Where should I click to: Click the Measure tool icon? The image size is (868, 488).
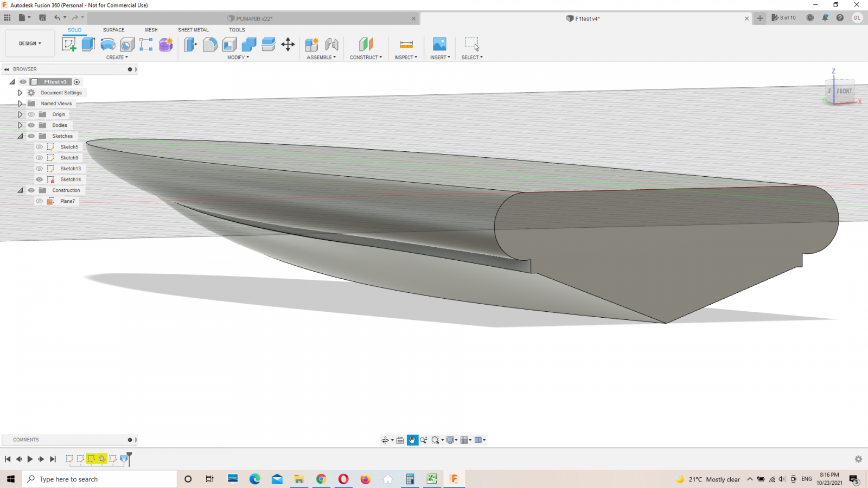pos(406,44)
